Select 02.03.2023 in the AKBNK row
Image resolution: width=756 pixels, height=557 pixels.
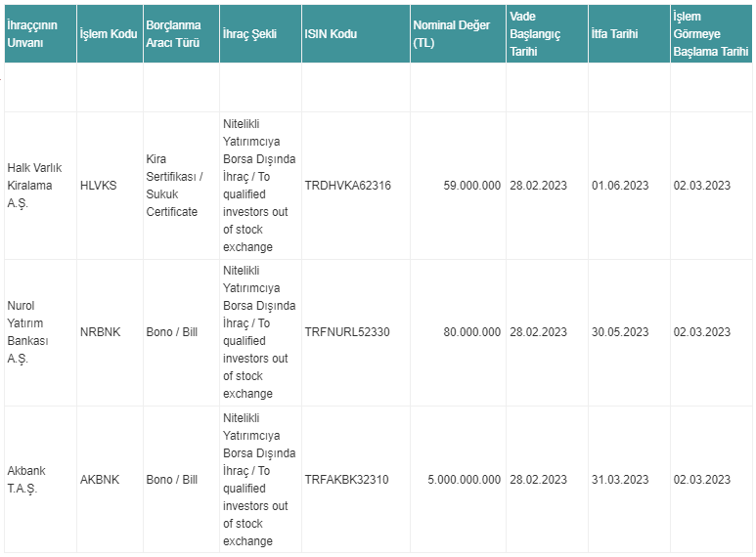coord(702,480)
